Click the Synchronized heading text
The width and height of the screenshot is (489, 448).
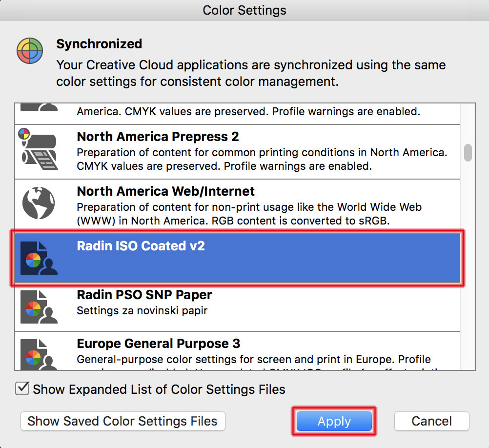(99, 44)
